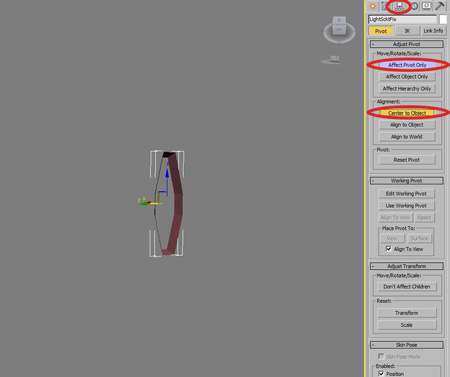450x377 pixels.
Task: Open the Utilities hammer tab
Action: tap(440, 6)
